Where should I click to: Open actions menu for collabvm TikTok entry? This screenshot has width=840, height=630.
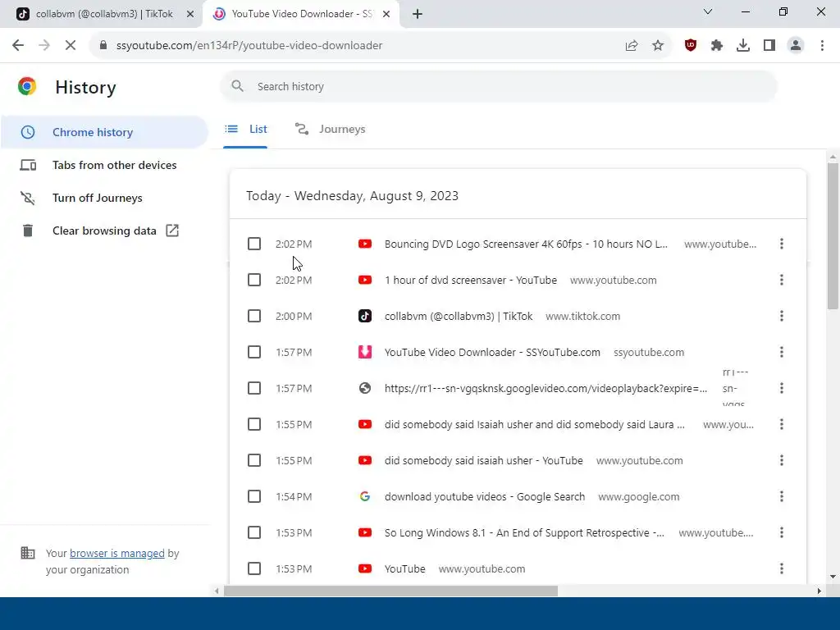[x=782, y=316]
